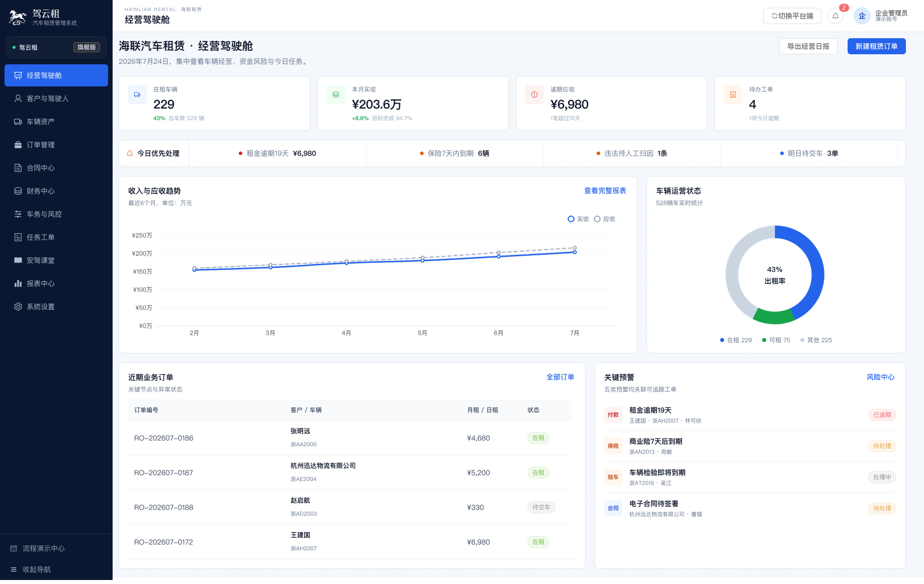This screenshot has width=924, height=584.
Task: Open the 全部订单 link
Action: click(x=561, y=377)
